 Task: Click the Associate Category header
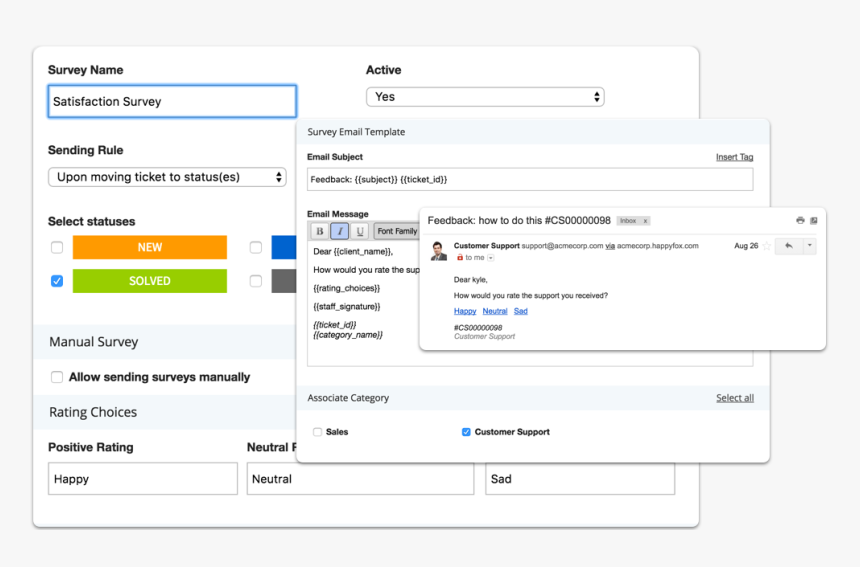[348, 398]
